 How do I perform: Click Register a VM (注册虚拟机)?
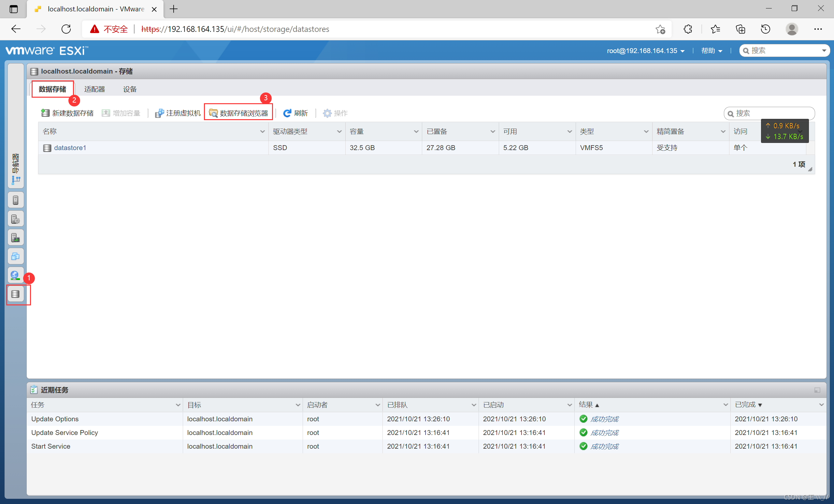pyautogui.click(x=178, y=113)
